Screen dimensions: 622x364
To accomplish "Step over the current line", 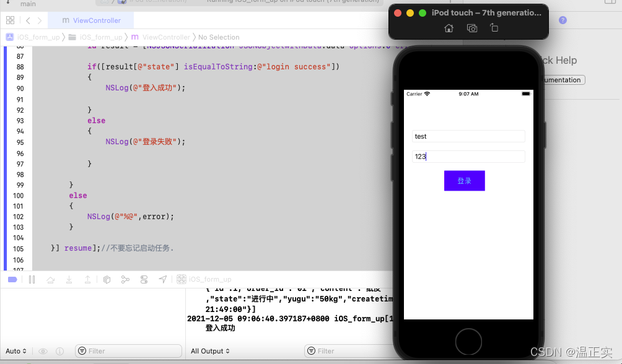I will pos(50,280).
